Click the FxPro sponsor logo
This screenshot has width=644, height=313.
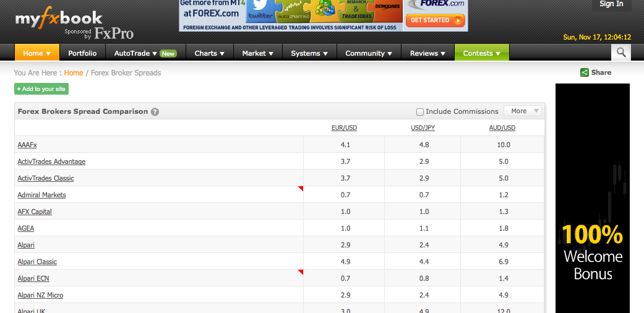114,33
